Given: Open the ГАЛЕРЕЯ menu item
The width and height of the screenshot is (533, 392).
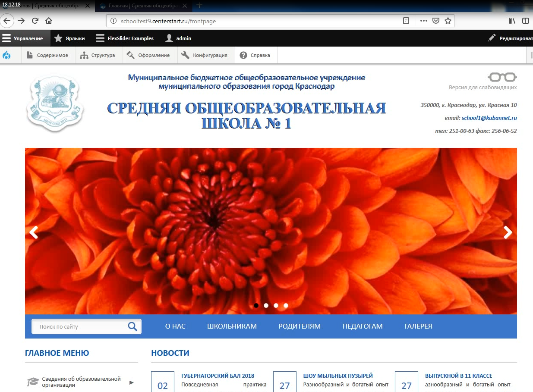Looking at the screenshot, I should pos(418,326).
